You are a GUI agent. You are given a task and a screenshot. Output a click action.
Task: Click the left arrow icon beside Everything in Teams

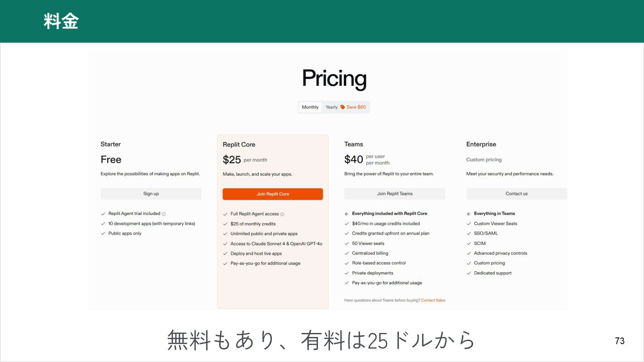tap(469, 214)
